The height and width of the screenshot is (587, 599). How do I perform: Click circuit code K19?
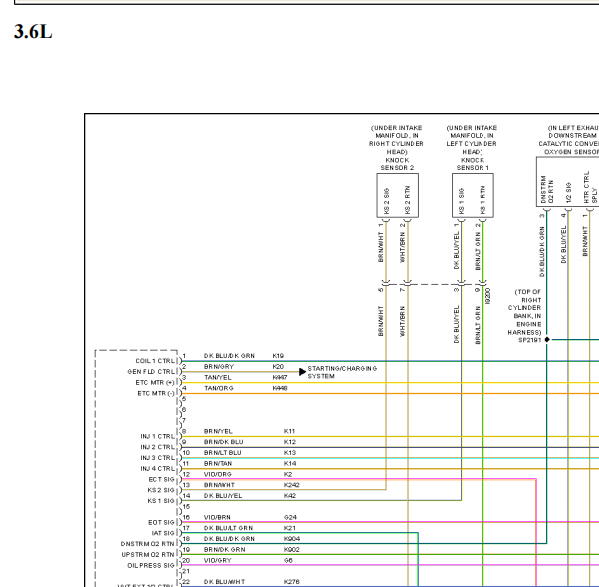tap(278, 356)
